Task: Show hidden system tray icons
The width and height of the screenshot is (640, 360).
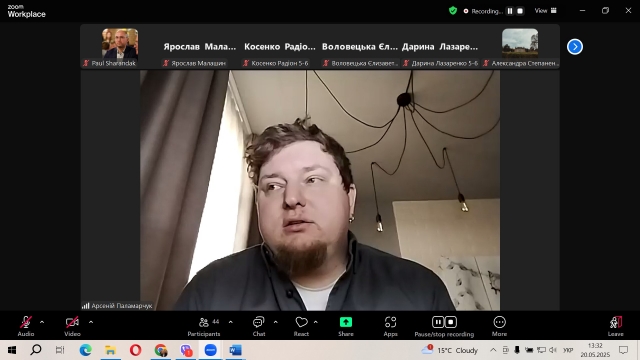Action: [493, 350]
